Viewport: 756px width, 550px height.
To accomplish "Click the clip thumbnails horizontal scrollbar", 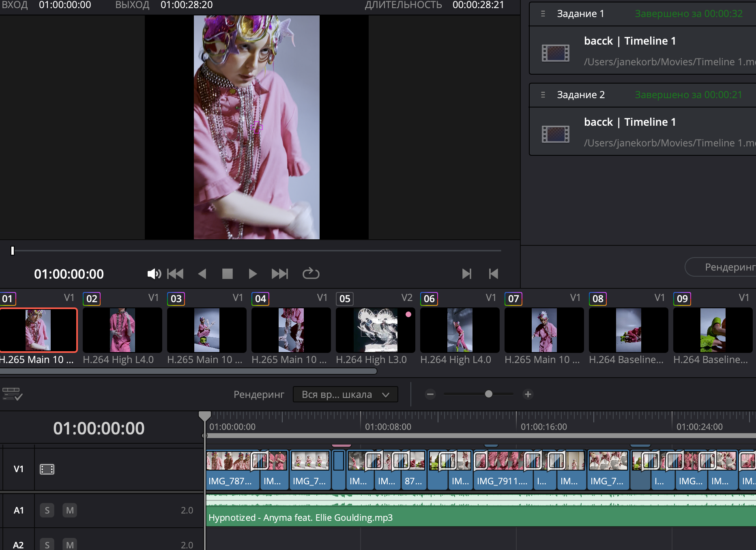I will coord(189,371).
